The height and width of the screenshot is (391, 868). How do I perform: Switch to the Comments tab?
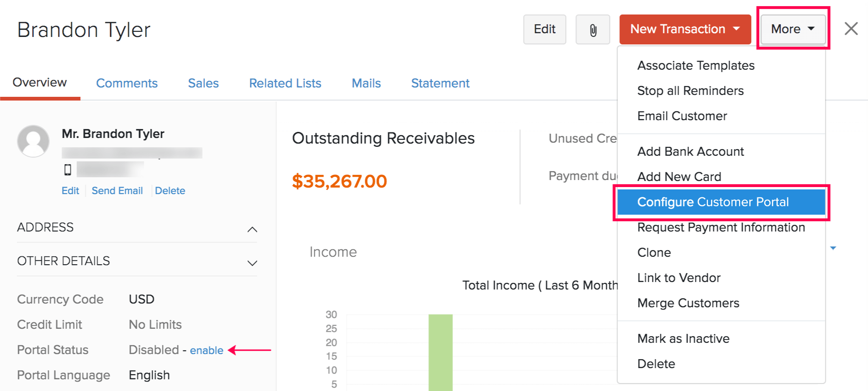point(127,83)
